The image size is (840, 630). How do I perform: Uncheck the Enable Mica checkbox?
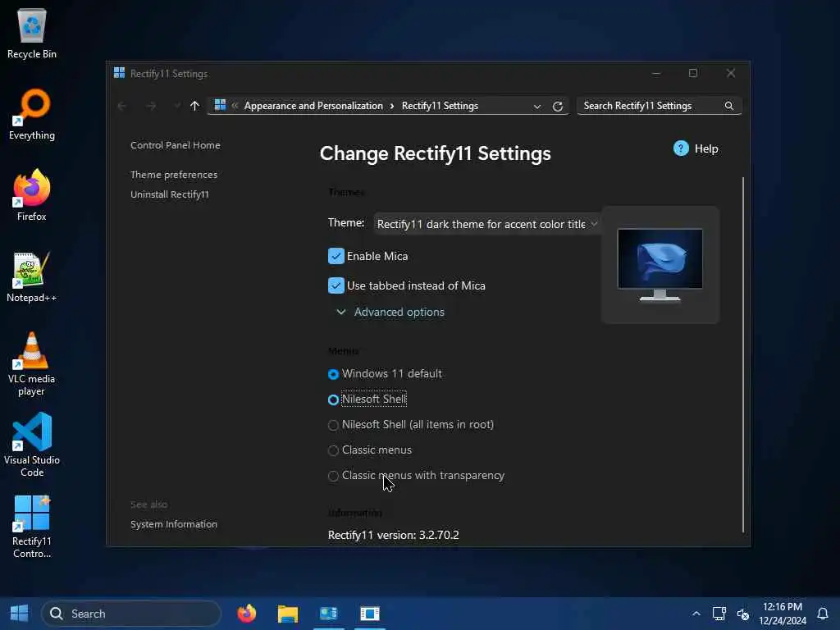[336, 256]
